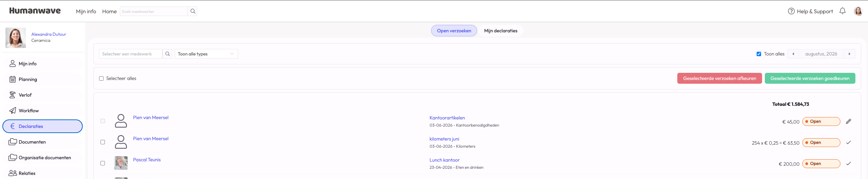
Task: Open the Open status dropdown for Kantoorartikelen
Action: pyautogui.click(x=821, y=121)
